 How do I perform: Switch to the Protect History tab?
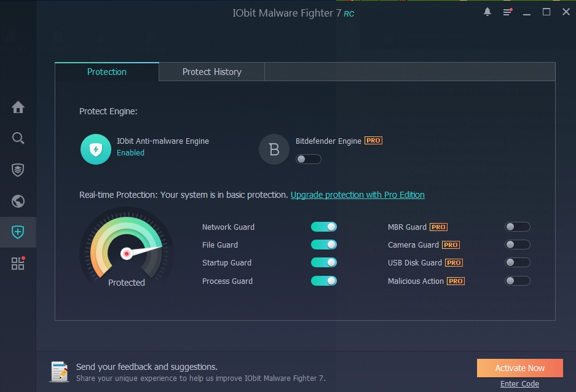click(212, 71)
